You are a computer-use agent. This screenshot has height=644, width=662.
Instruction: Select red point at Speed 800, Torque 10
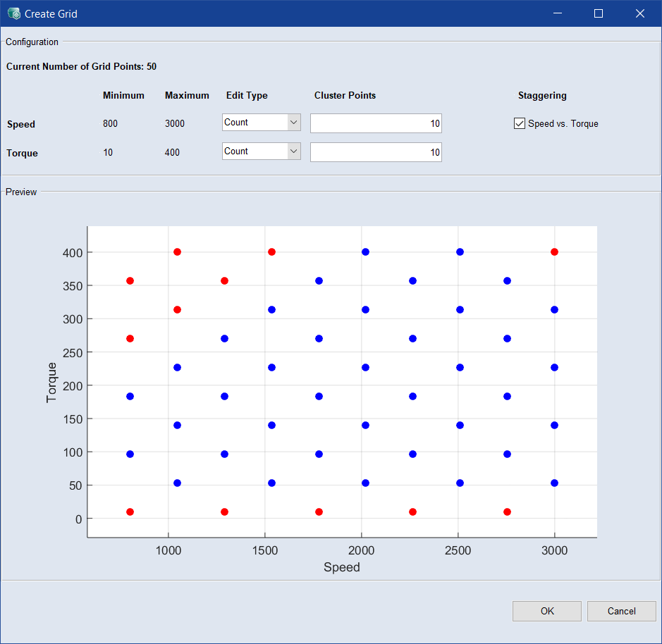[130, 512]
